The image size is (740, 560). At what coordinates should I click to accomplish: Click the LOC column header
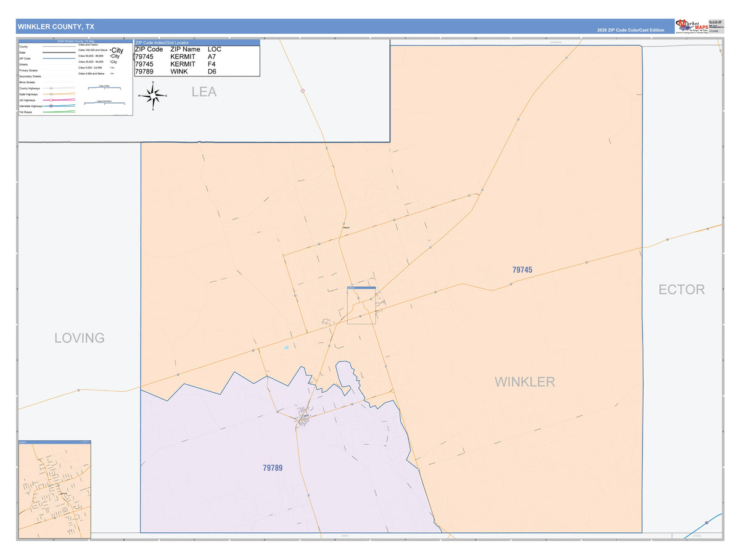click(215, 49)
